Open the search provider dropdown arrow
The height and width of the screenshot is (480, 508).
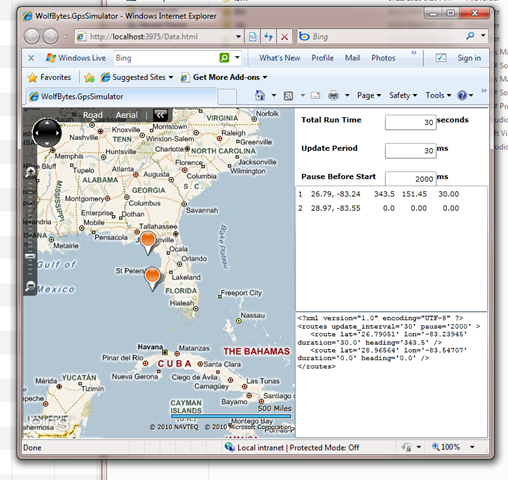coord(483,36)
